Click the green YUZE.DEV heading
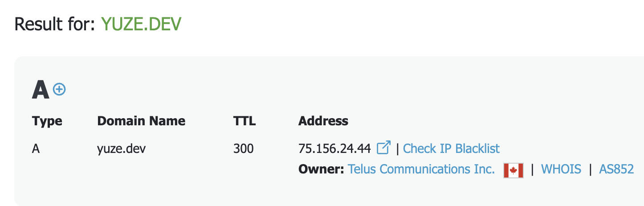Image resolution: width=644 pixels, height=206 pixels. 141,24
